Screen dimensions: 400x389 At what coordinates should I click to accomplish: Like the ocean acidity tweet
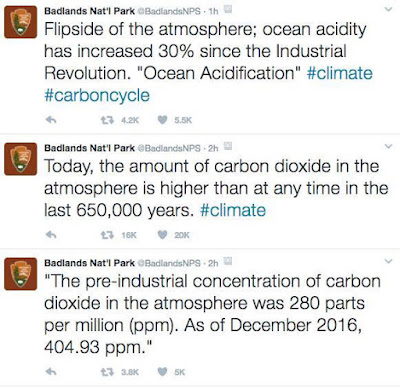click(162, 120)
